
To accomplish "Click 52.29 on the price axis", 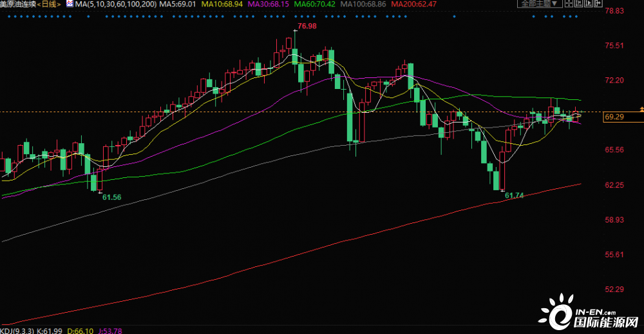I will (x=615, y=290).
